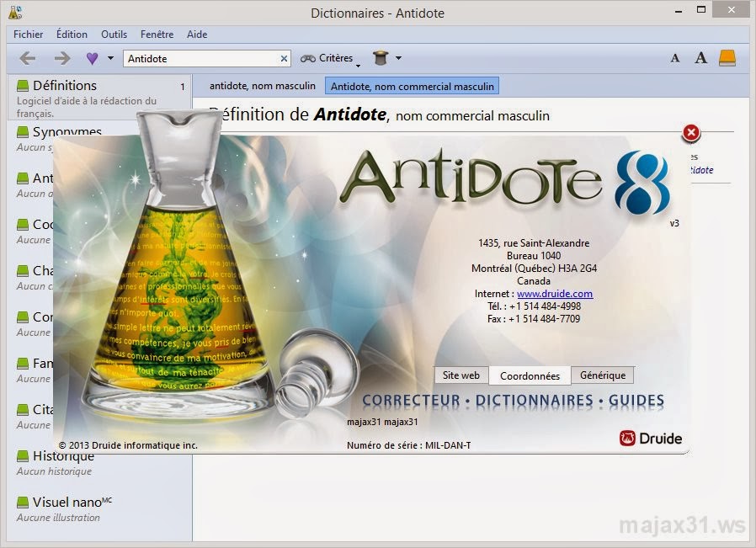Increase text size with the large A

700,58
